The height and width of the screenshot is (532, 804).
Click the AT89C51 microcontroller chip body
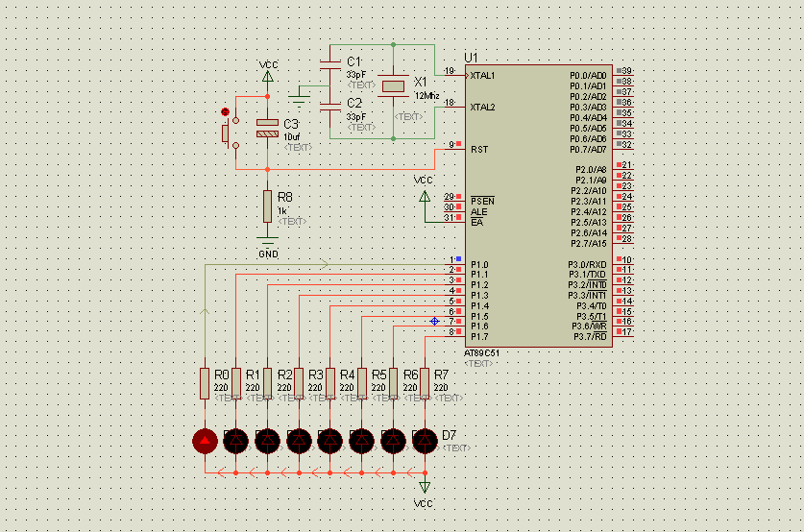(538, 206)
